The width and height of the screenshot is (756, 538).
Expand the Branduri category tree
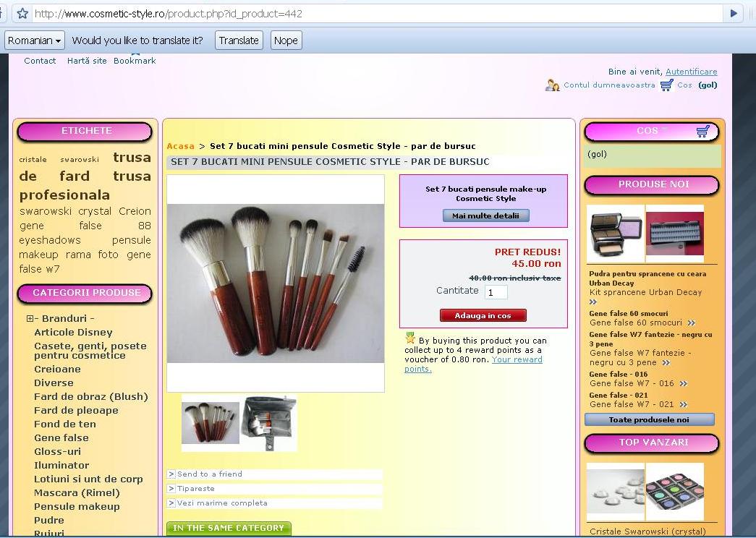point(30,319)
